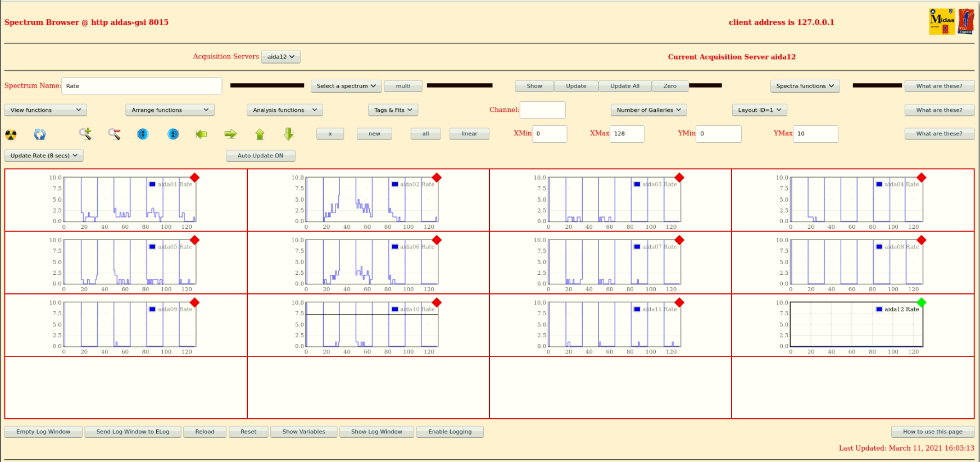Click the green down arrow icon
The width and height of the screenshot is (980, 462).
pos(288,134)
